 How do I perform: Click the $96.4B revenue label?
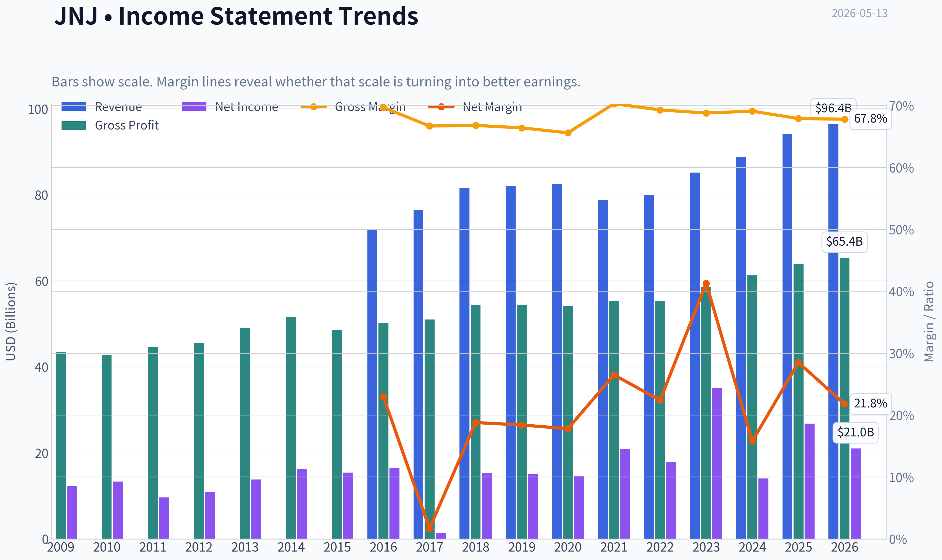click(x=833, y=108)
